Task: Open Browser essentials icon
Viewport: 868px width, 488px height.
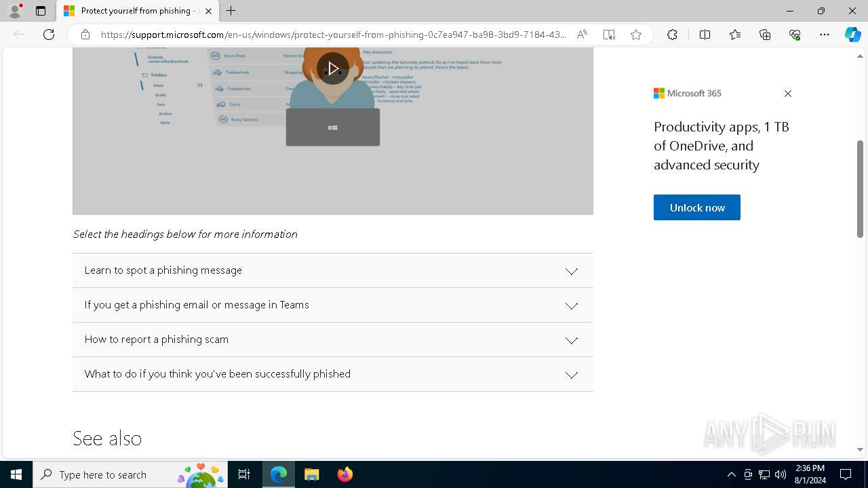Action: 795,35
